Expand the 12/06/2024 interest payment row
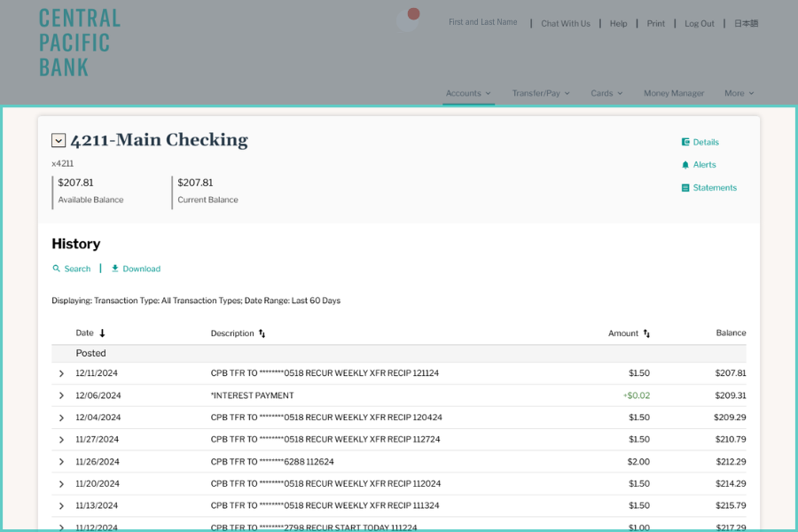This screenshot has height=532, width=798. (x=61, y=395)
